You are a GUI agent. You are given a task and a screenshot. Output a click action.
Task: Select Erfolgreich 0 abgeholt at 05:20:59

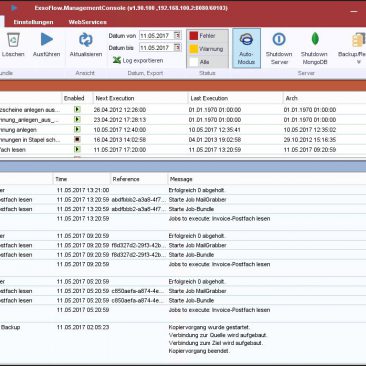click(x=197, y=282)
